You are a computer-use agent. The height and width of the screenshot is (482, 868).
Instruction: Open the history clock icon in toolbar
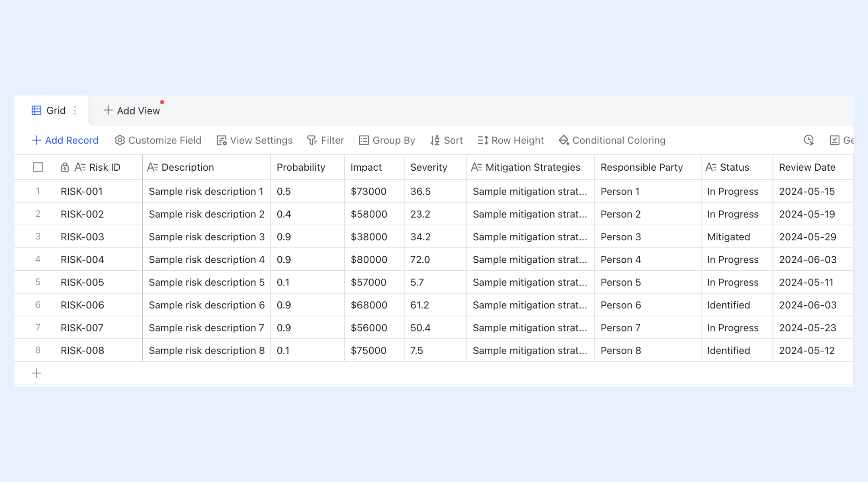[x=809, y=140]
